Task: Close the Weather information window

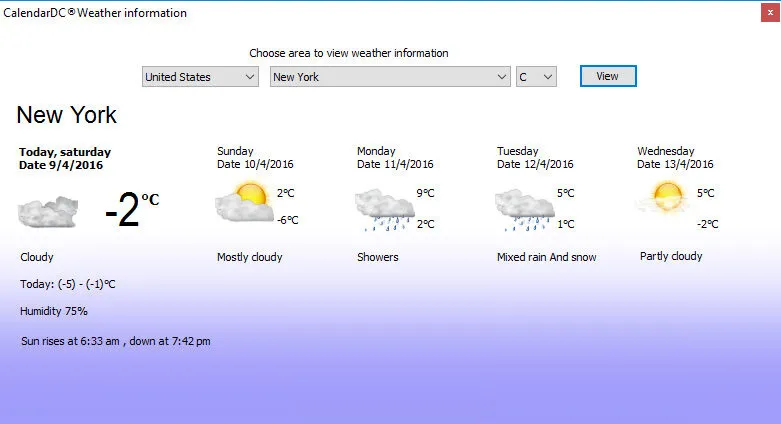Action: 766,13
